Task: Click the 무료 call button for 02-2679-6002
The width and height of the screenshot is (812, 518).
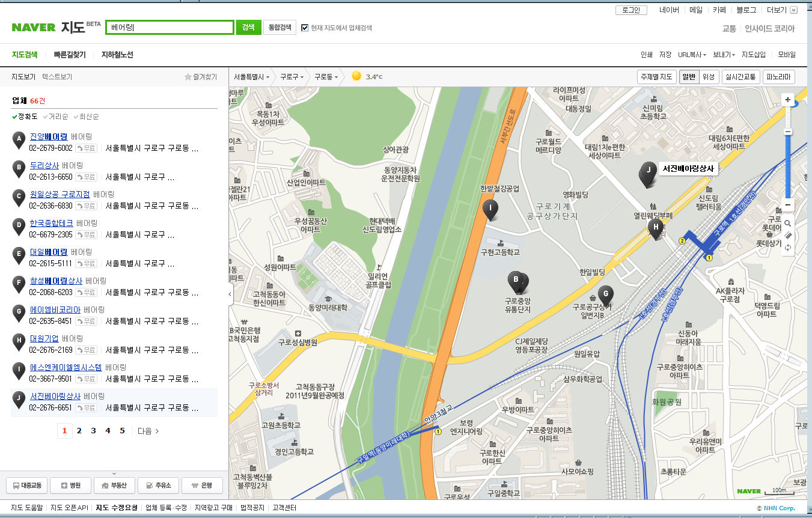Action: pos(86,148)
